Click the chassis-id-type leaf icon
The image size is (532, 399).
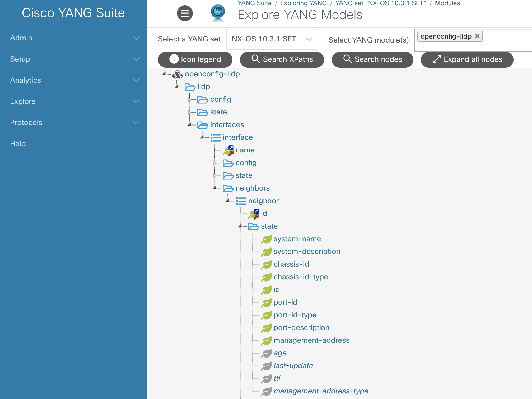[266, 277]
